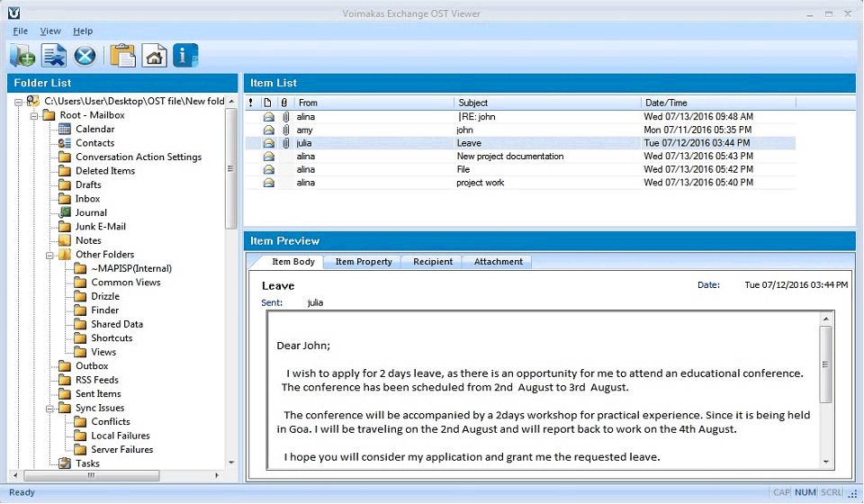Click the folder list scroll-right arrow
The height and width of the screenshot is (504, 864).
[217, 475]
